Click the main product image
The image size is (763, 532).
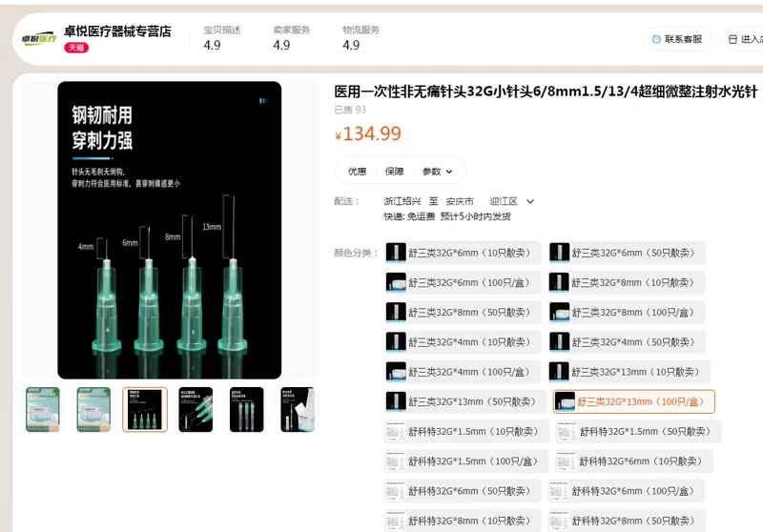(170, 230)
